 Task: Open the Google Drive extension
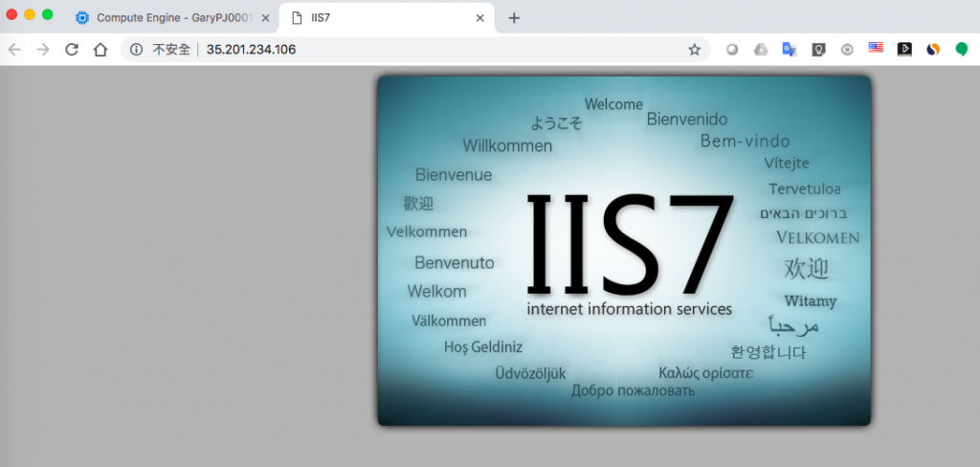coord(761,50)
